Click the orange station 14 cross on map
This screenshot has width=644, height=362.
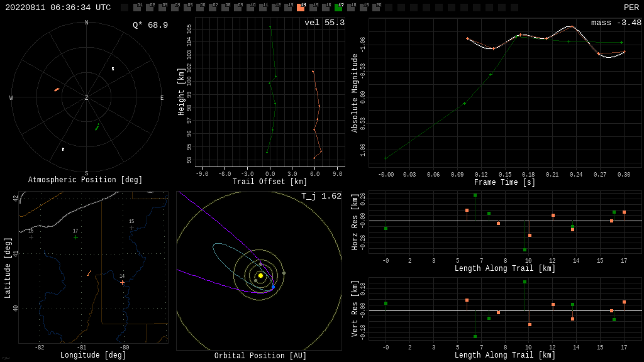tap(122, 282)
